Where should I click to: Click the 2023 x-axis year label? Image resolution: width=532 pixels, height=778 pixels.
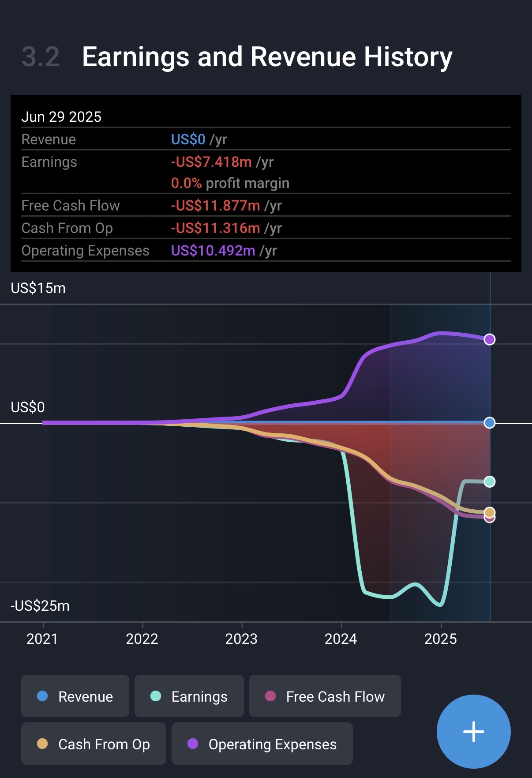click(x=241, y=639)
